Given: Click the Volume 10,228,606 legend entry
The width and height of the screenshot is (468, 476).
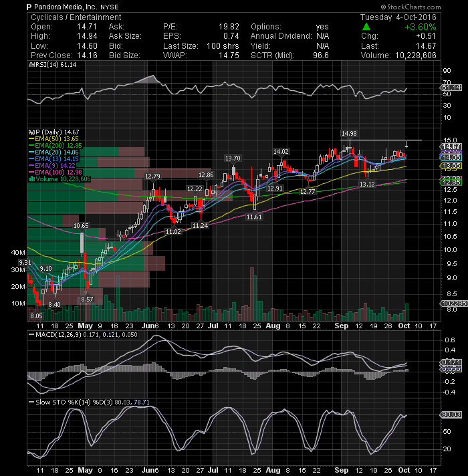Looking at the screenshot, I should click(63, 178).
